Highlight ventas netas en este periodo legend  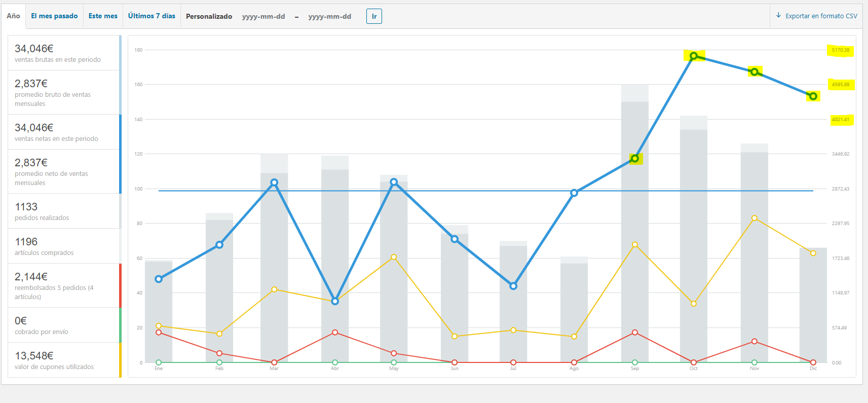point(64,132)
